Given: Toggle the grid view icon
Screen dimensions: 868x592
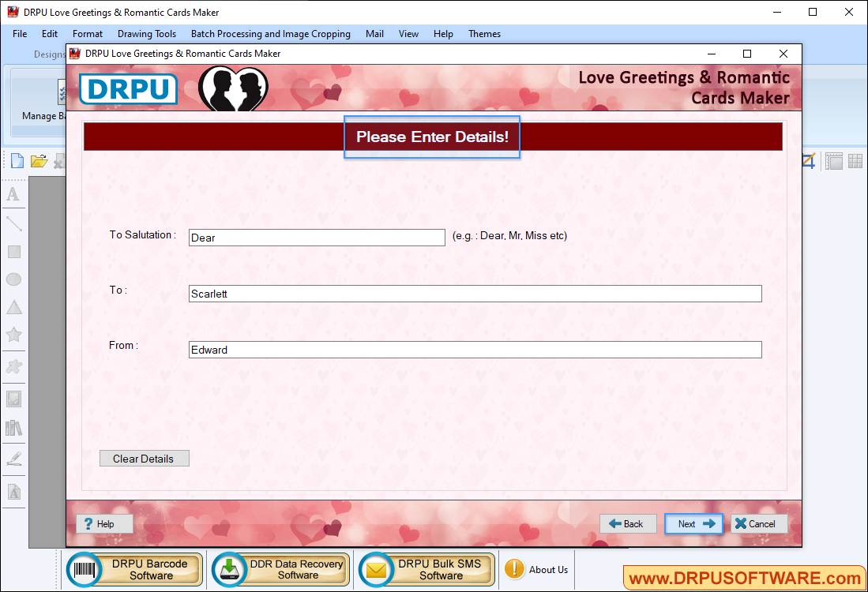Looking at the screenshot, I should [x=855, y=160].
